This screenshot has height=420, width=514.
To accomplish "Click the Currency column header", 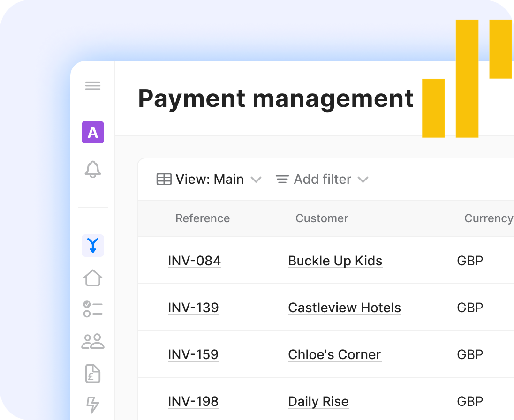I will pyautogui.click(x=488, y=218).
